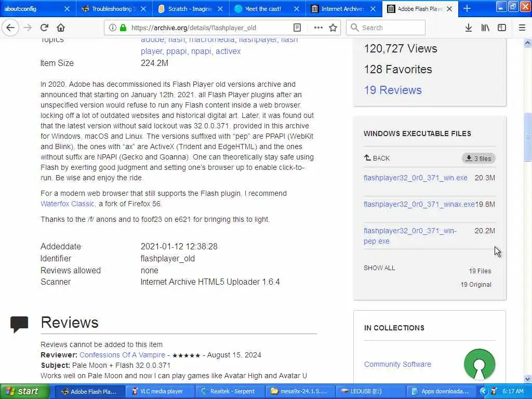The image size is (532, 399).
Task: Close the Troubleshooting tab
Action: [143, 9]
